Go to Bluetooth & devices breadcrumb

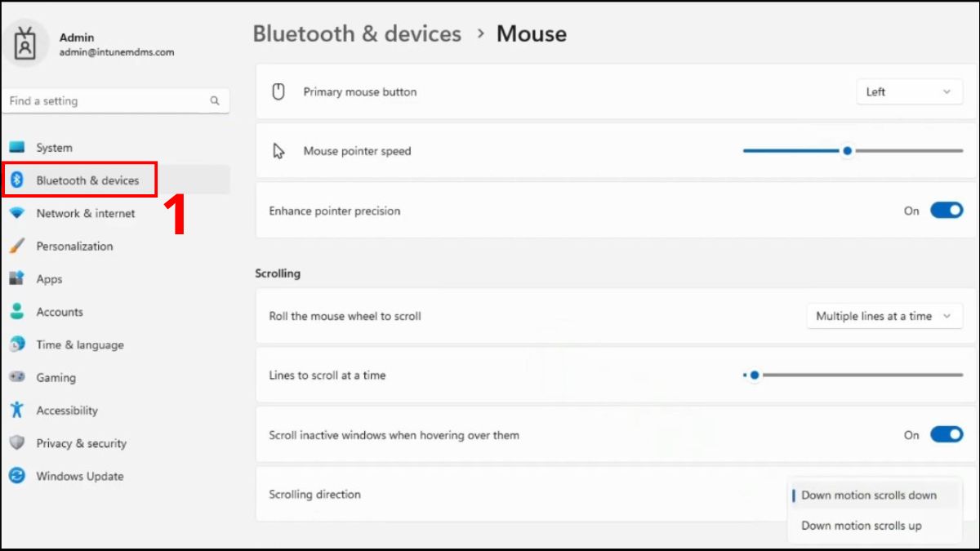357,34
